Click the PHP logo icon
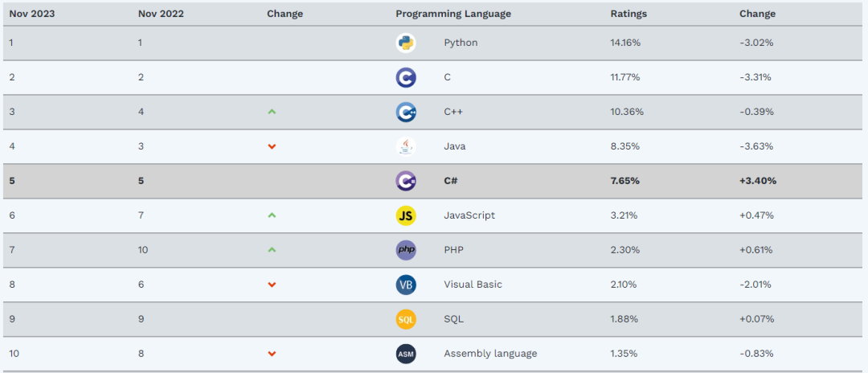868x373 pixels. point(406,250)
